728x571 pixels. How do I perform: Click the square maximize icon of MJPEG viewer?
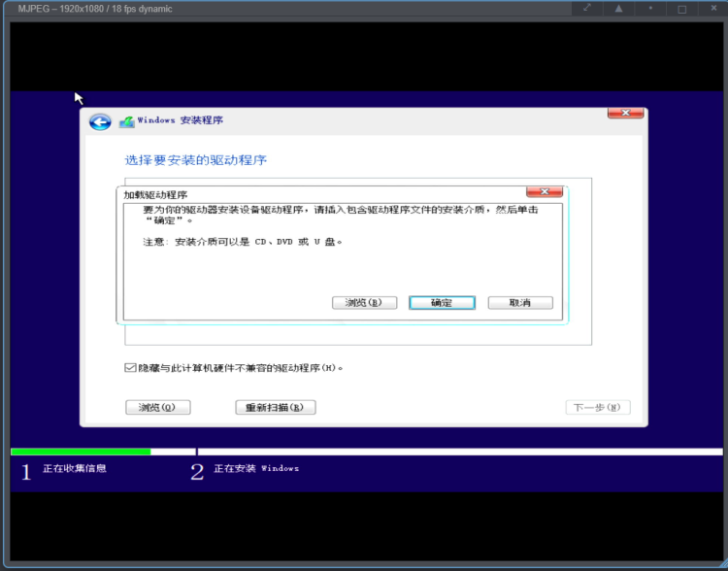(x=682, y=9)
